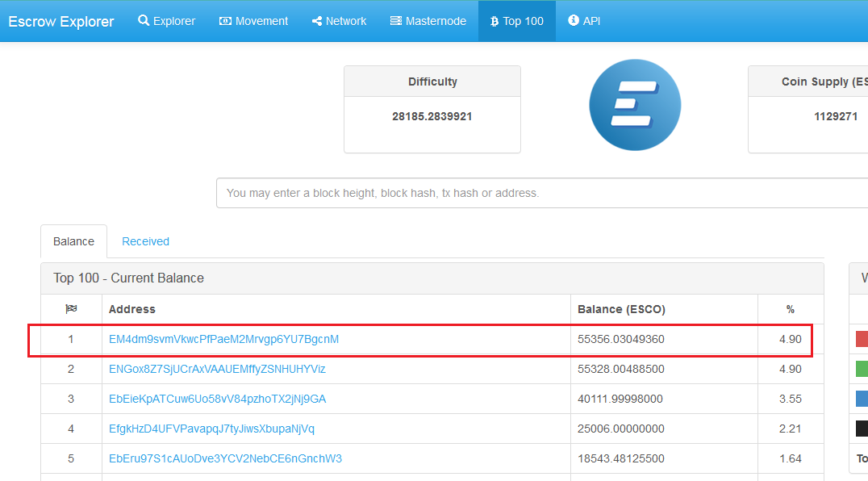Click balance 40111.99998000
The height and width of the screenshot is (481, 868).
coord(620,399)
